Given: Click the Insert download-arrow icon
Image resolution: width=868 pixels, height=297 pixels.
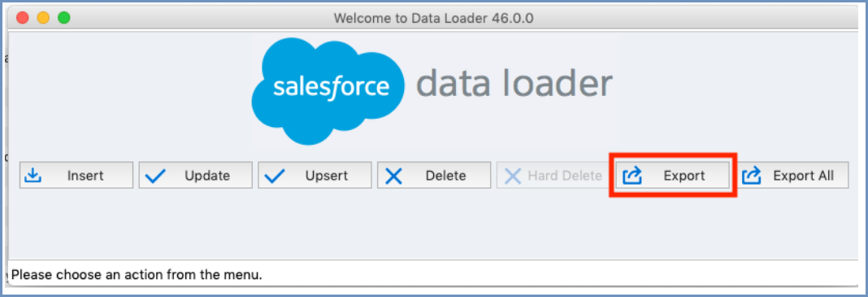Looking at the screenshot, I should pos(34,176).
